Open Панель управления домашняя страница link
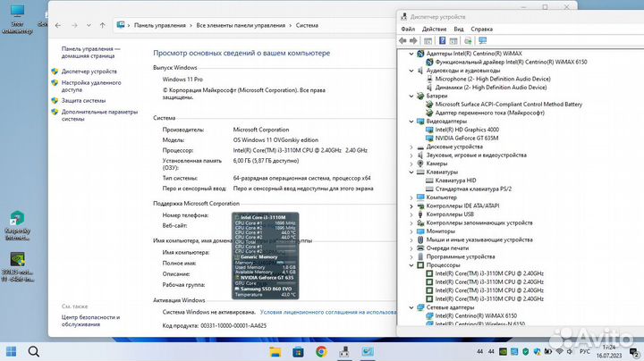This screenshot has height=361, width=644. coord(90,52)
